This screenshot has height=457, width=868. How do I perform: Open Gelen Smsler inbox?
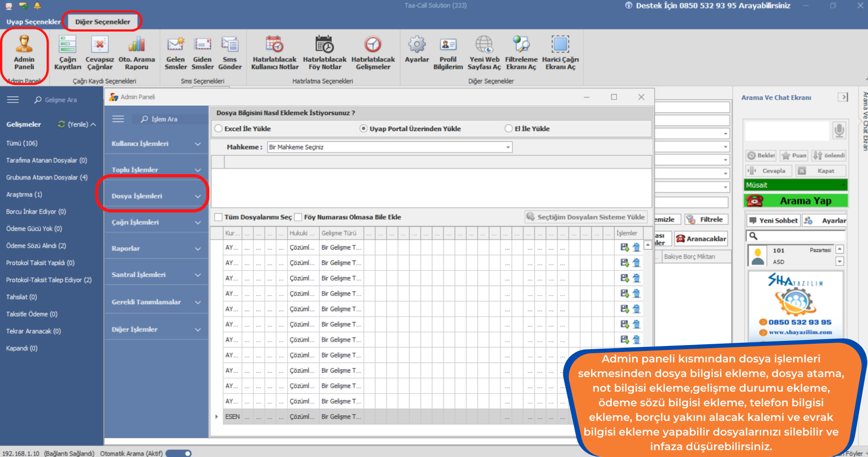(x=175, y=52)
